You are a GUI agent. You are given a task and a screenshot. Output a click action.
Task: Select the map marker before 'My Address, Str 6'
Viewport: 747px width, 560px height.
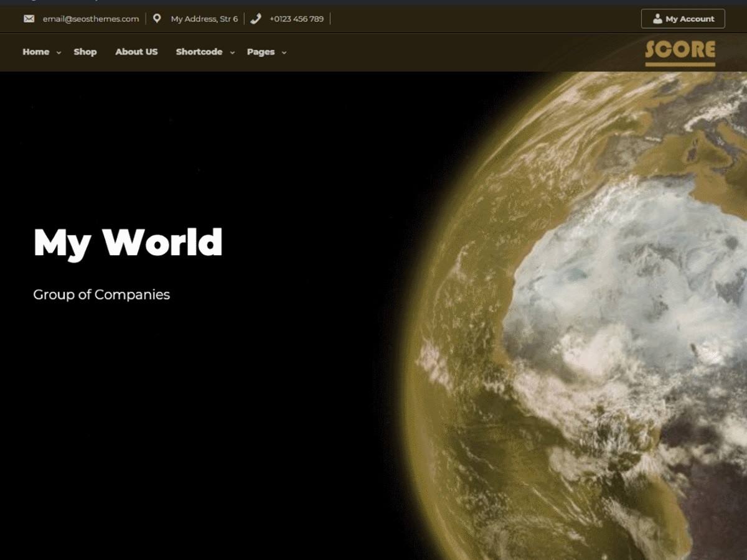tap(156, 19)
